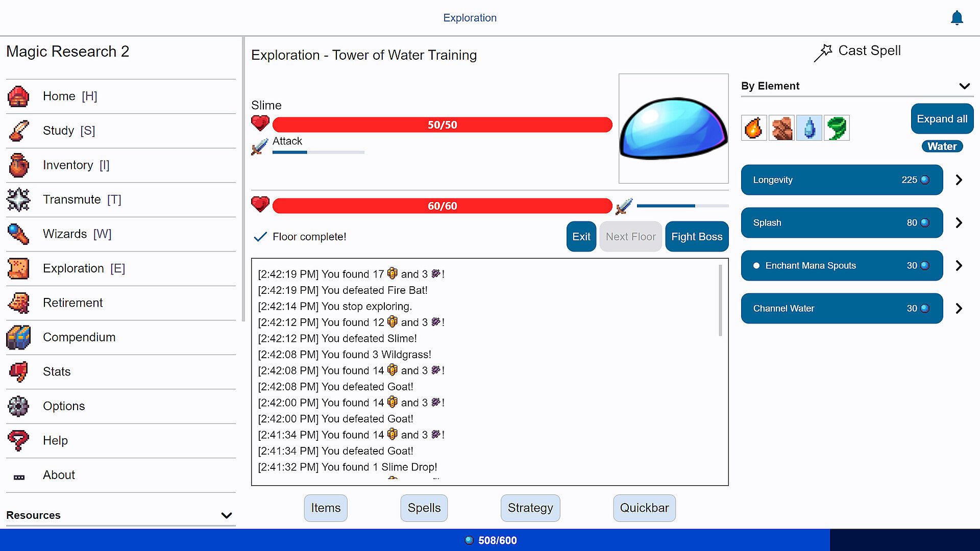Click the mana bar at bottom
The width and height of the screenshot is (980, 551).
490,540
